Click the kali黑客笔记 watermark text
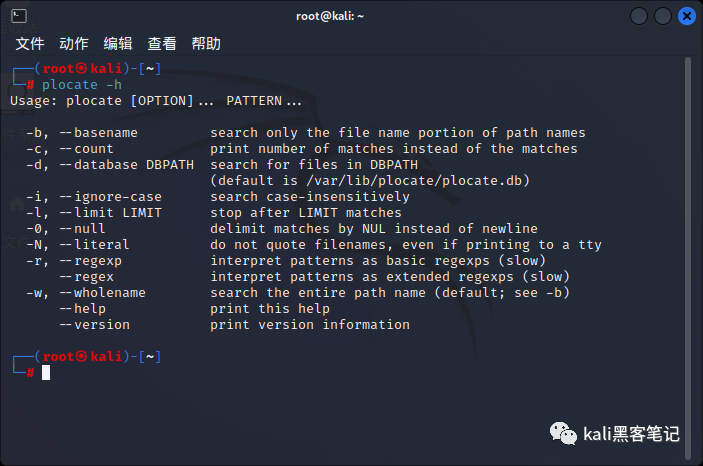The height and width of the screenshot is (466, 703). coord(631,434)
